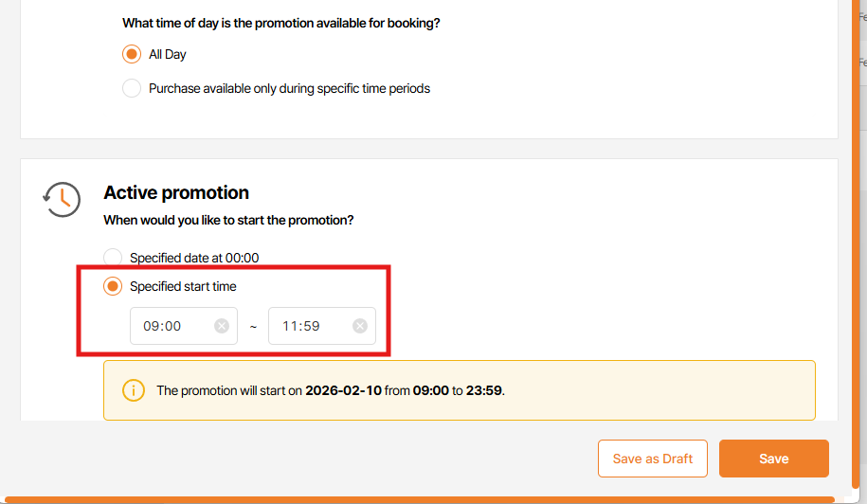Click the time of day question text
The height and width of the screenshot is (504, 867).
(280, 23)
